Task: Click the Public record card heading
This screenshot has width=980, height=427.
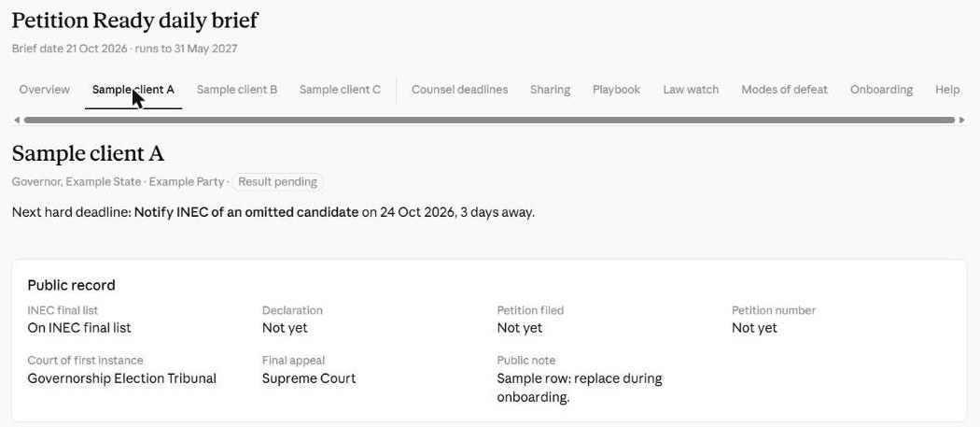Action: (71, 286)
